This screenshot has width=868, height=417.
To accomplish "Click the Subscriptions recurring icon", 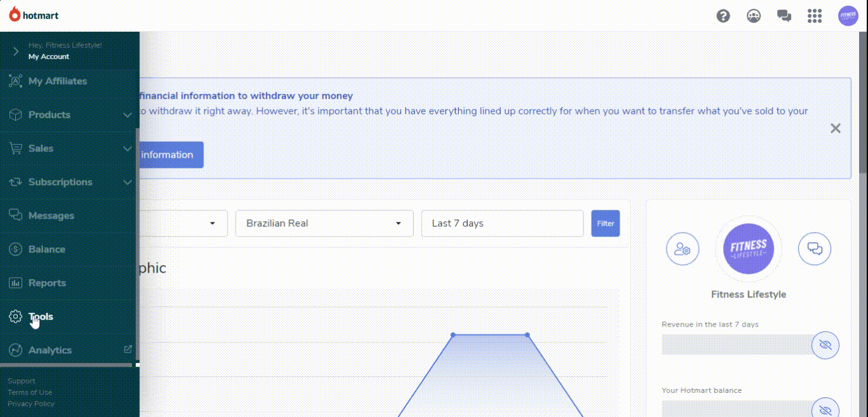I will click(x=15, y=182).
